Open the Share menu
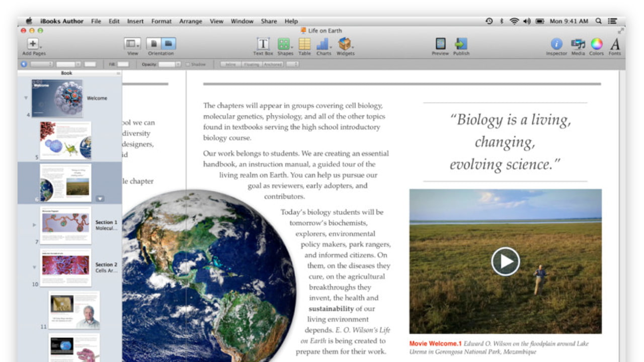 click(x=269, y=21)
